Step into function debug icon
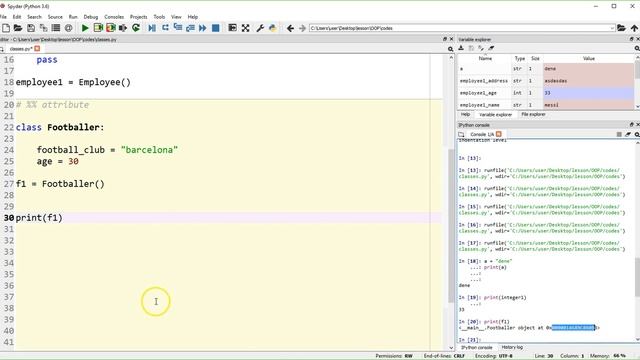 pos(178,28)
